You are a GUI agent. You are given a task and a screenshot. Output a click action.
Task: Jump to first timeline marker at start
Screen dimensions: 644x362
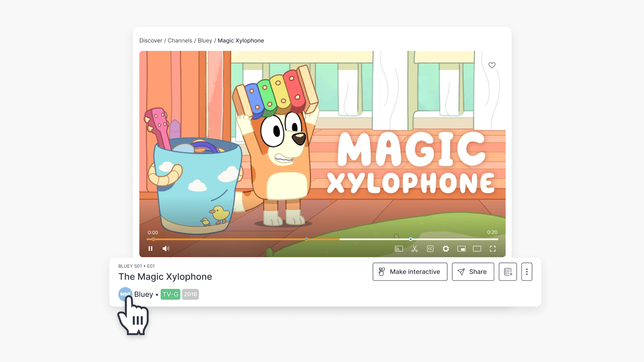(153, 239)
